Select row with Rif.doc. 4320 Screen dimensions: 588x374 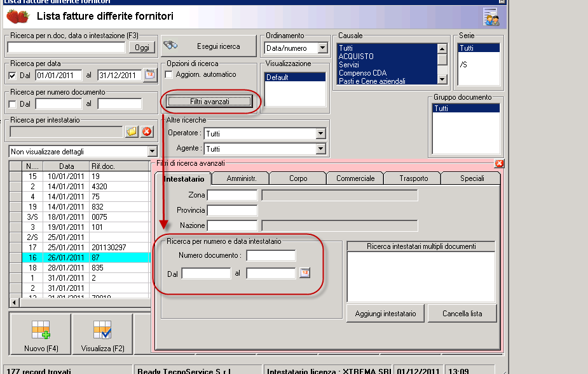point(80,186)
